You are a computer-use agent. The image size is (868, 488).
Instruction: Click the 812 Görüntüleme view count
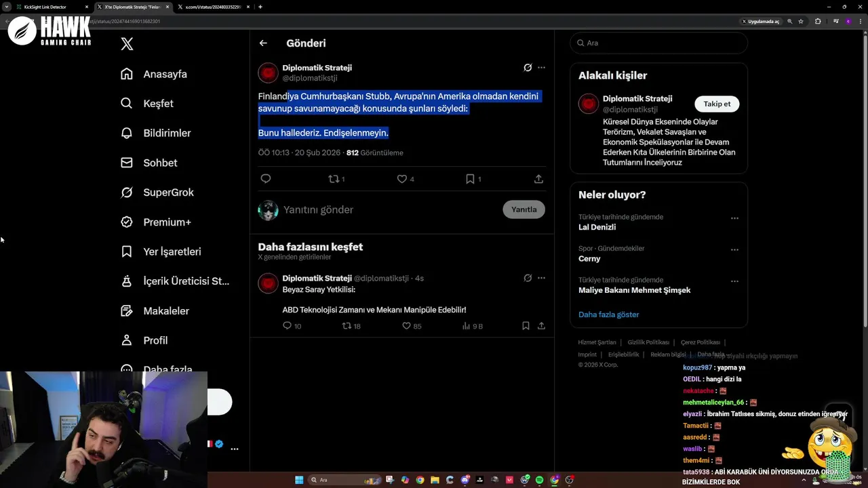(374, 152)
